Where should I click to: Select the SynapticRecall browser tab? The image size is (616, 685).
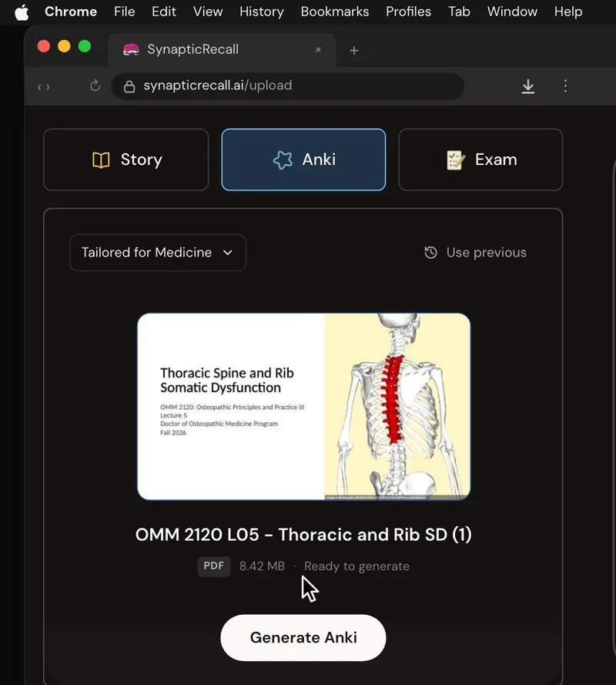point(222,50)
